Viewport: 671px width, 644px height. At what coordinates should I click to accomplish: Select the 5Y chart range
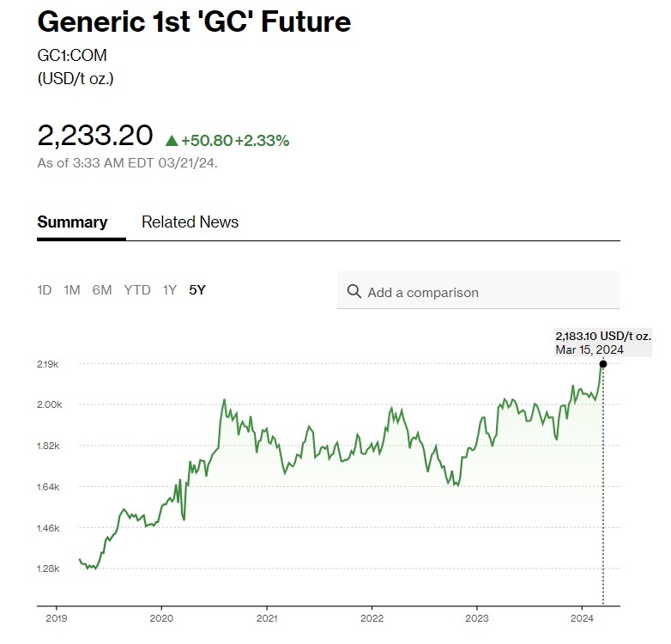(x=197, y=290)
